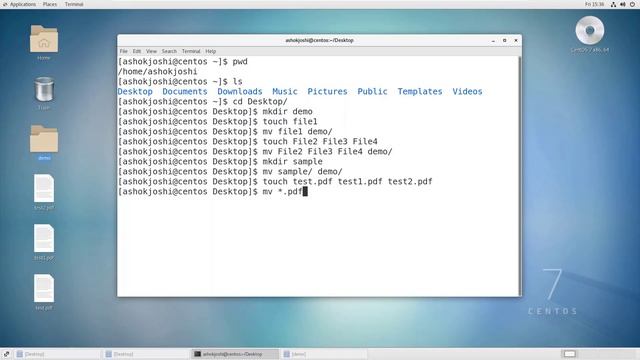Image resolution: width=640 pixels, height=360 pixels.
Task: Click the 'mv sample/ demo/' command text
Action: [302, 171]
